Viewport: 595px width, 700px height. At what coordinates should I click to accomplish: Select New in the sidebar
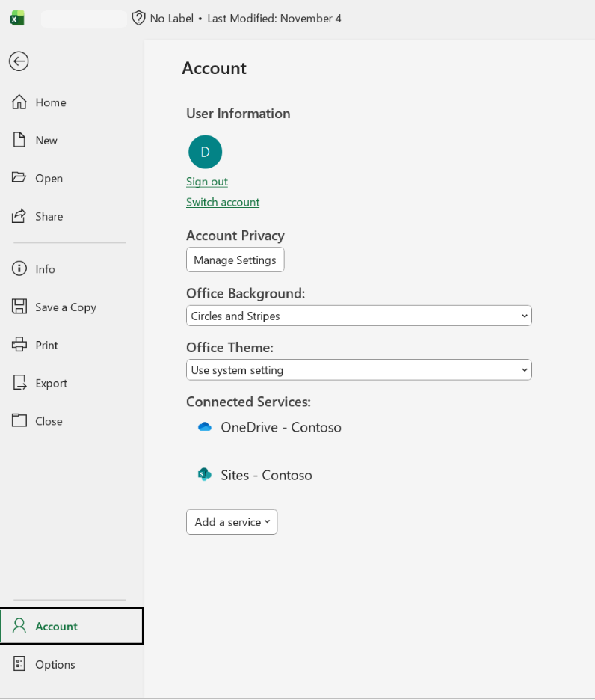click(x=72, y=140)
